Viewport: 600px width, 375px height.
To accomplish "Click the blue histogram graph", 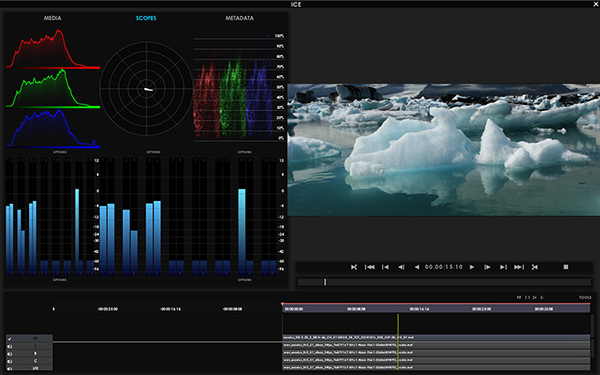I will pyautogui.click(x=53, y=128).
